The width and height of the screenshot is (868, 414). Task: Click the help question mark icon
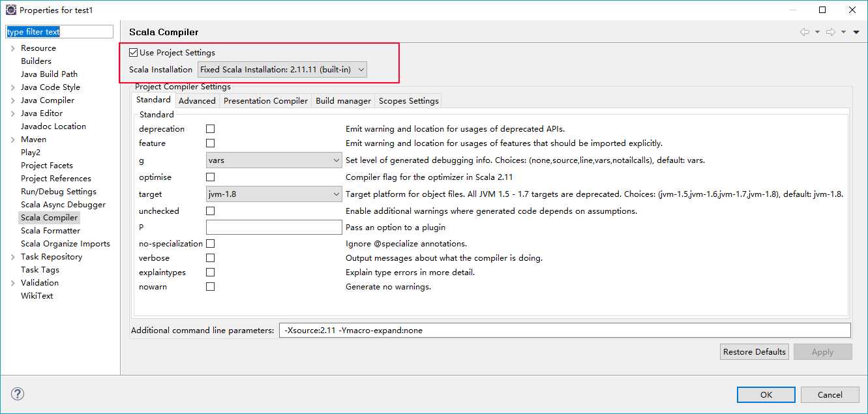pyautogui.click(x=18, y=394)
